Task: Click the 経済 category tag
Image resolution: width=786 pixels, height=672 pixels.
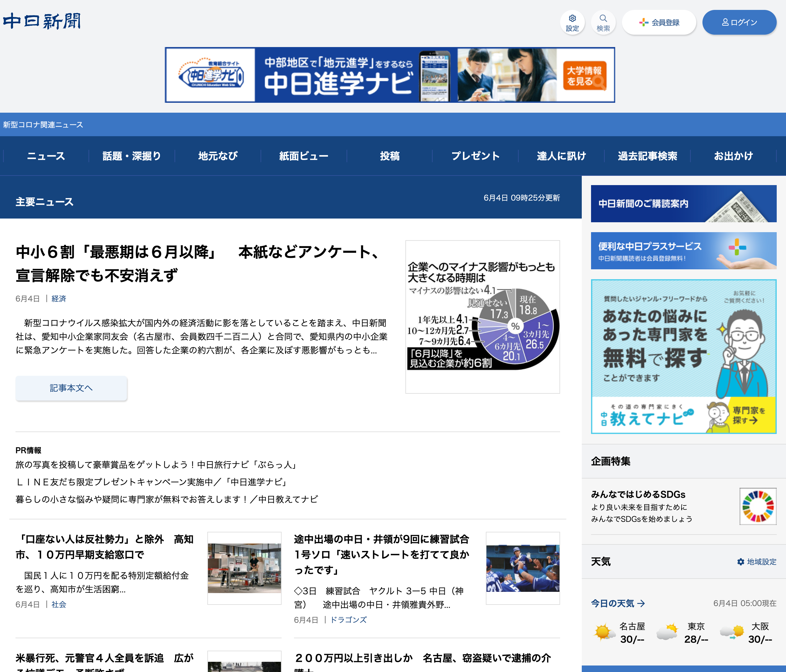Action: click(x=59, y=299)
